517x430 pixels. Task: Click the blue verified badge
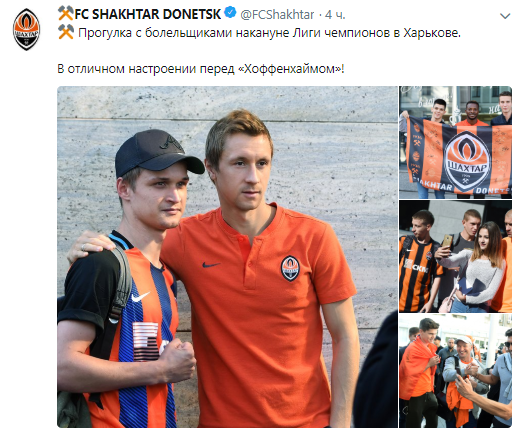(230, 13)
